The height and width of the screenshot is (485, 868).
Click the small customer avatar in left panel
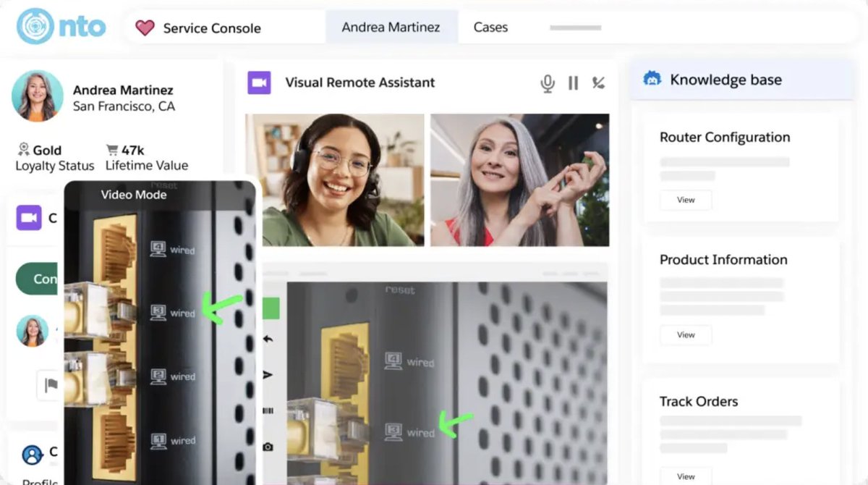point(33,331)
